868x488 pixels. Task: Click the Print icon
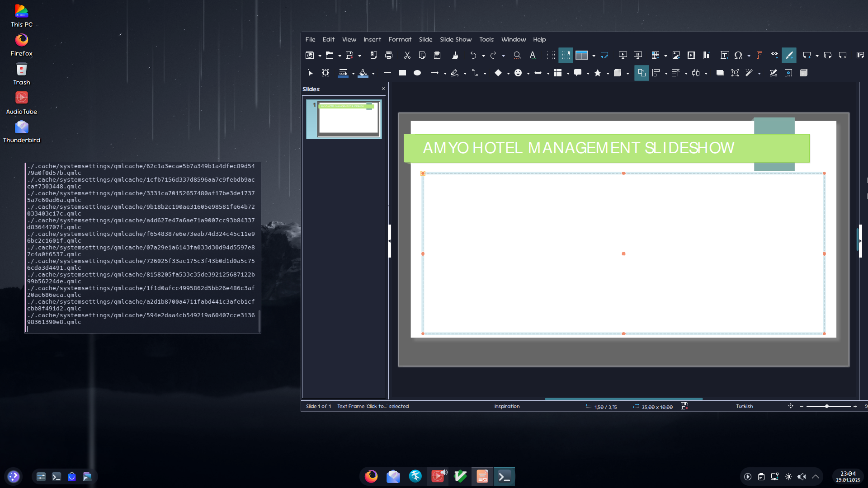click(389, 55)
